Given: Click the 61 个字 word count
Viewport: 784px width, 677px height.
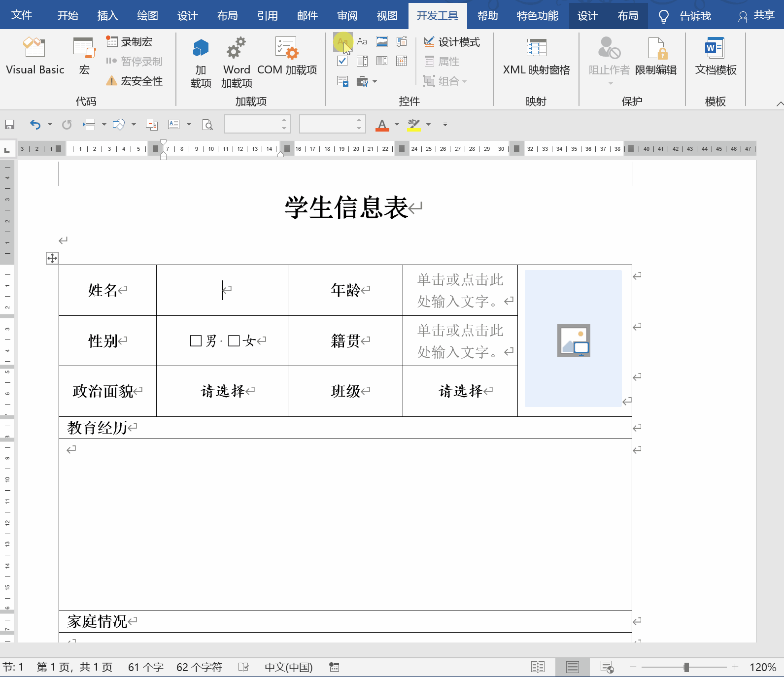Looking at the screenshot, I should click(145, 667).
